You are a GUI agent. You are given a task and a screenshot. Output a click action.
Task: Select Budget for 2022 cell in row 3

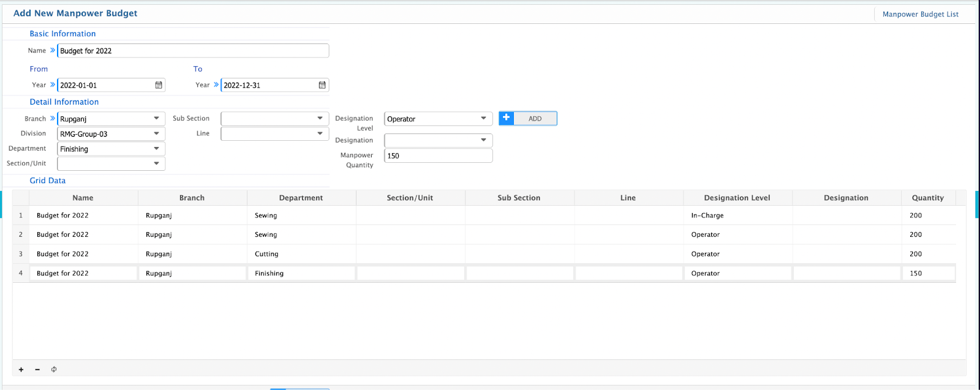83,254
